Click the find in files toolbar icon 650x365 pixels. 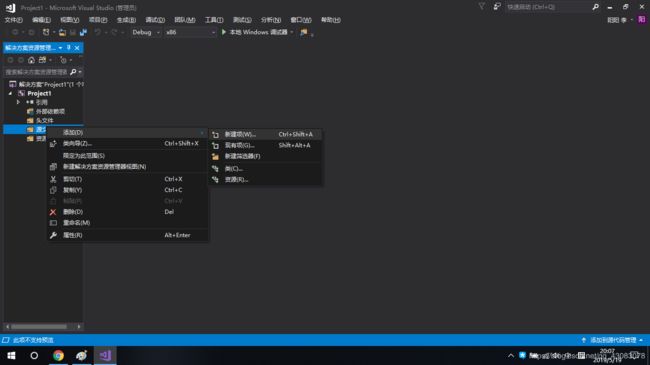pos(304,32)
